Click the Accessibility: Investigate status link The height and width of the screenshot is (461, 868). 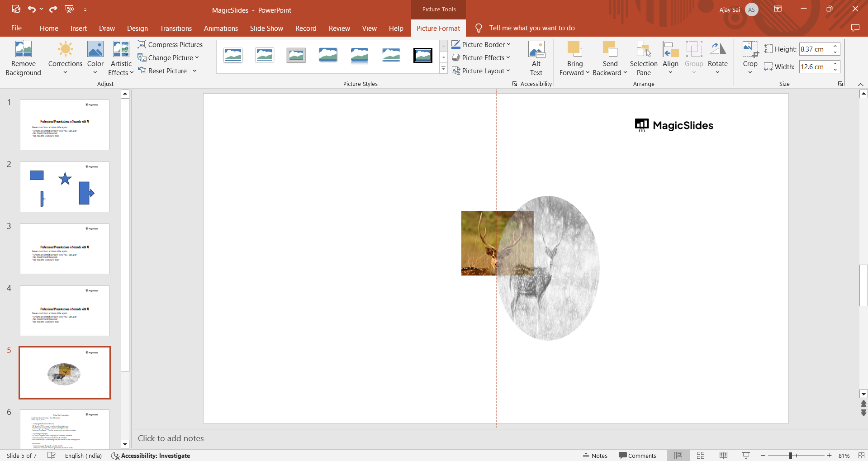point(151,456)
